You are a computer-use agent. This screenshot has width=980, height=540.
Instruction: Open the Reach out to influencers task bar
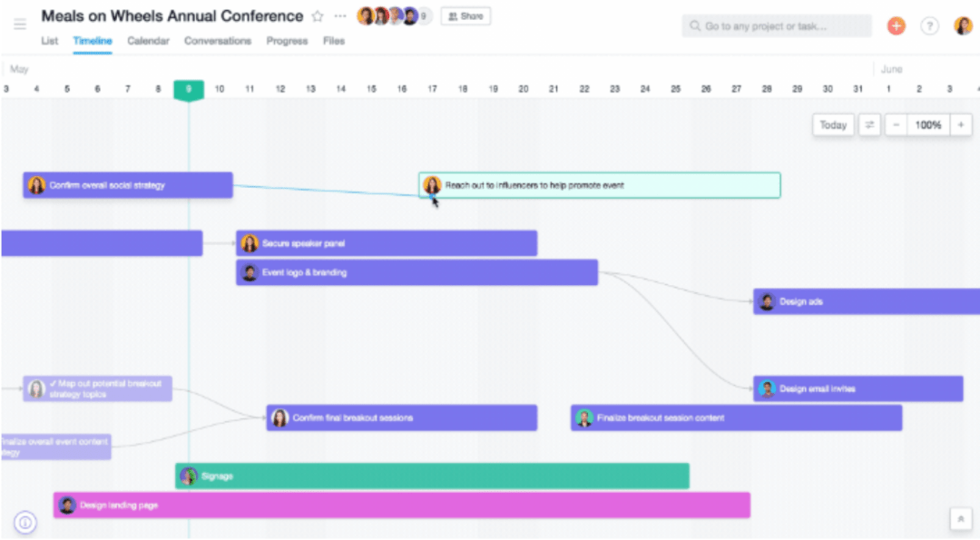point(600,185)
